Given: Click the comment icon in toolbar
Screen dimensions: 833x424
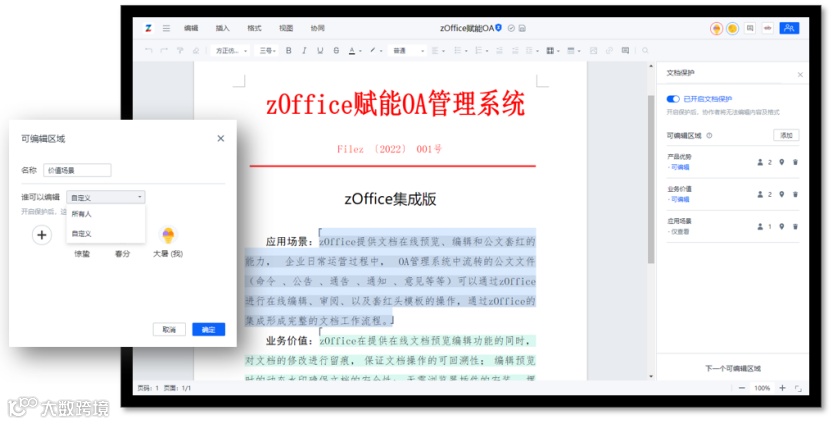Looking at the screenshot, I should click(x=625, y=50).
